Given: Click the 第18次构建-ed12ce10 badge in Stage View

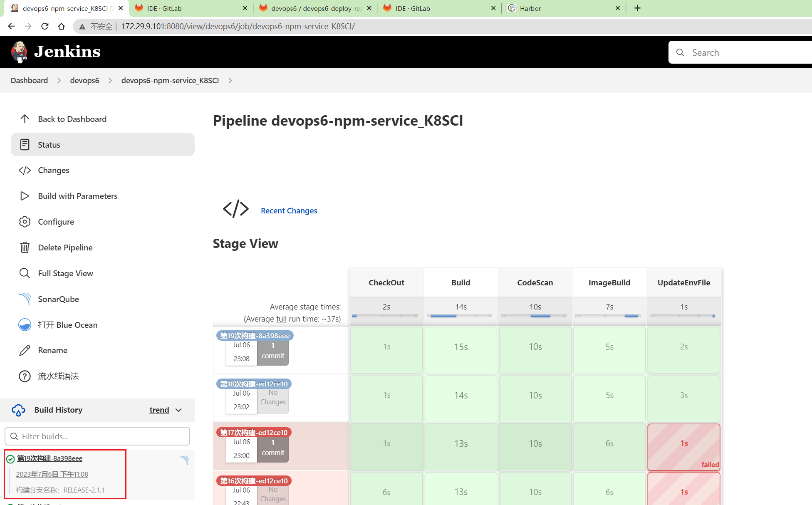Looking at the screenshot, I should (x=254, y=384).
